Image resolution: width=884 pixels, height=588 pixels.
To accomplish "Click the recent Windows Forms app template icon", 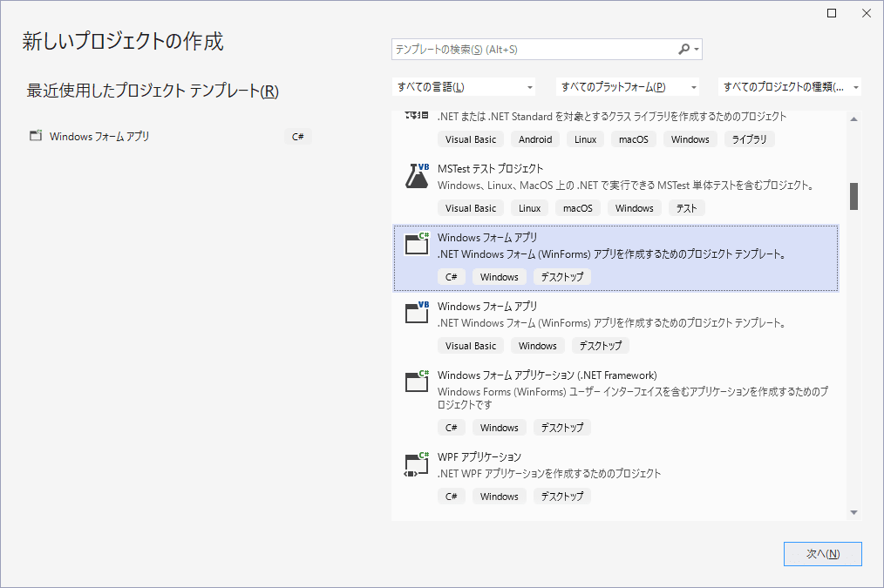I will coord(36,136).
